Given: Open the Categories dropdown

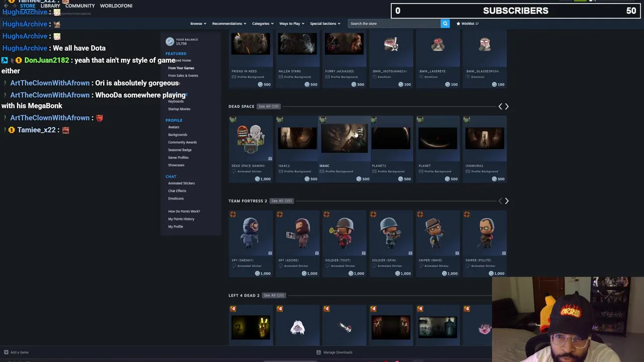Looking at the screenshot, I should (263, 24).
